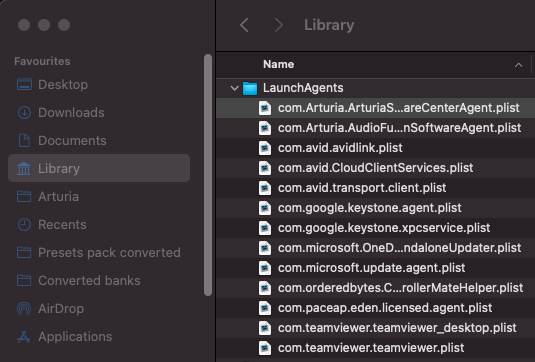The image size is (535, 362).
Task: Click the com.Arturia.ArturiaS...areCenterAgent.plist file icon
Action: pyautogui.click(x=265, y=108)
